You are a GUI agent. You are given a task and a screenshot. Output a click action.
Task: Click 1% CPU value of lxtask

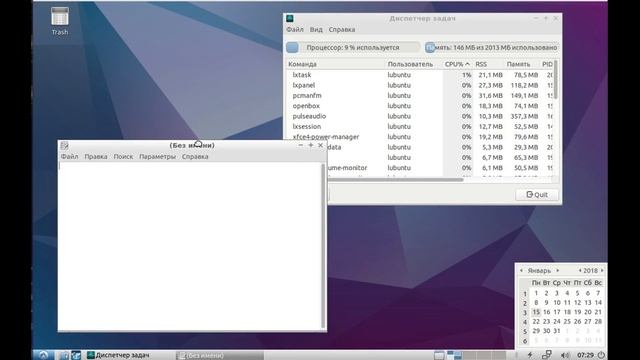click(467, 75)
